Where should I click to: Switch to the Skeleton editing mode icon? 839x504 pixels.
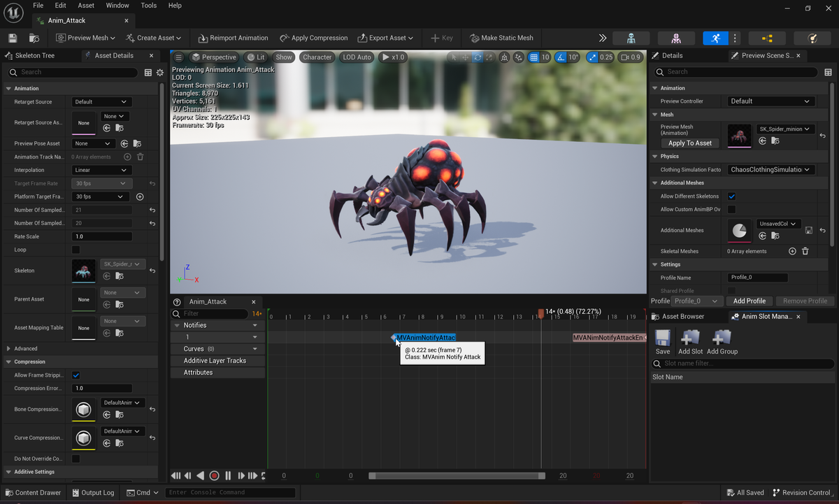(631, 37)
